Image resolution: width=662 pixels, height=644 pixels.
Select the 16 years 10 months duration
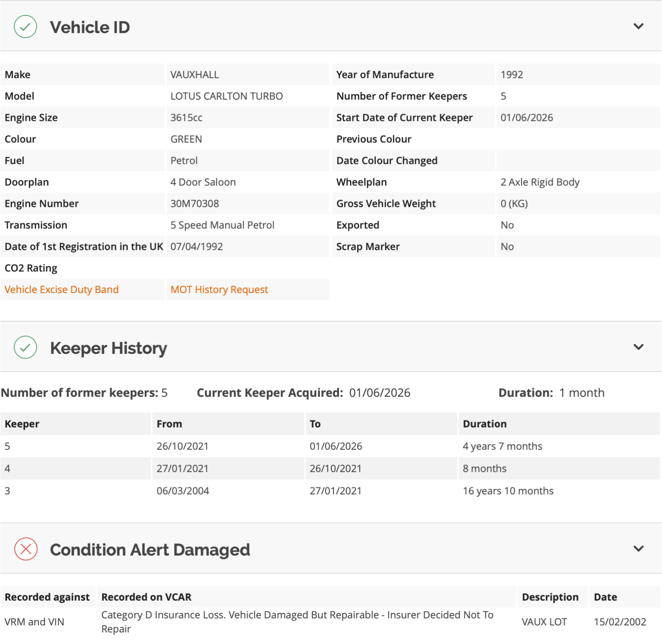[x=508, y=491]
